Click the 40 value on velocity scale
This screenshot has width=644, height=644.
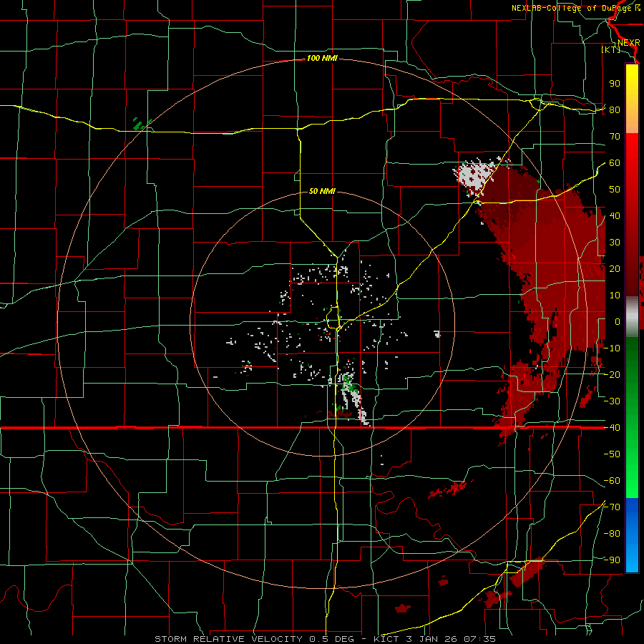pyautogui.click(x=615, y=216)
